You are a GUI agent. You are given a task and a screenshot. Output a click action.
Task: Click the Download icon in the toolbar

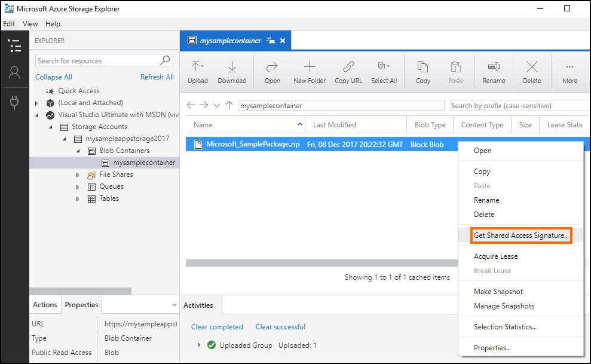pos(232,71)
